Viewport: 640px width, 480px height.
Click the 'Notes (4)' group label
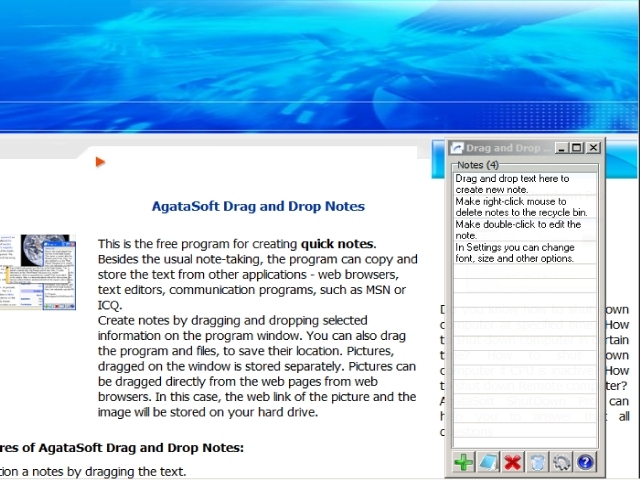pos(478,165)
